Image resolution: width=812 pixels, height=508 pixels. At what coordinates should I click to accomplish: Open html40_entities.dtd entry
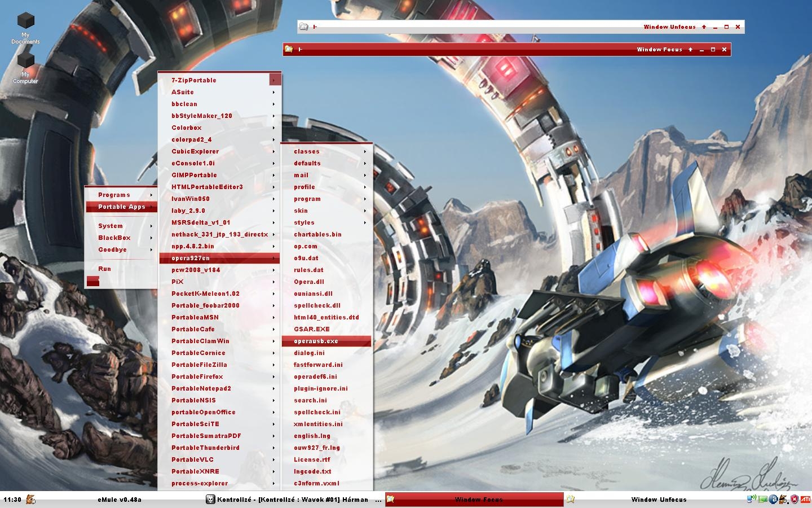point(326,318)
